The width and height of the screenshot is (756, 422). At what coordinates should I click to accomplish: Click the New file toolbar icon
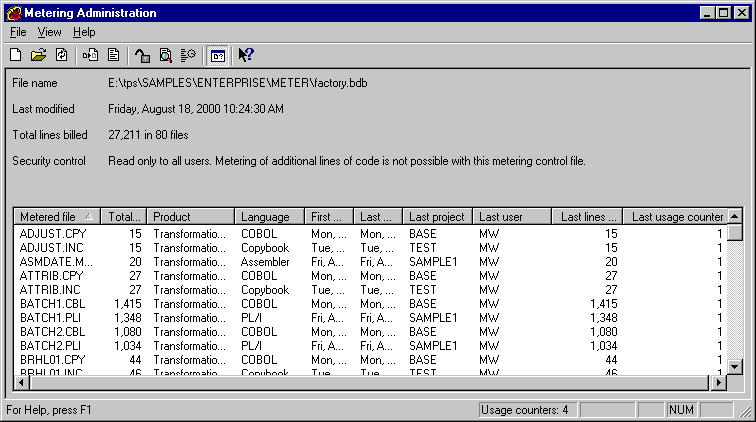(15, 55)
